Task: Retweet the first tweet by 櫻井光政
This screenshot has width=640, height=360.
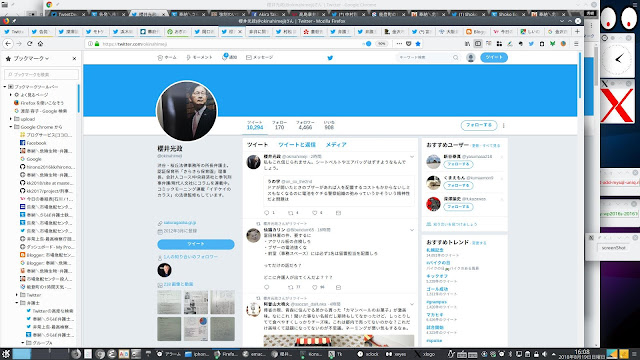Action: click(x=291, y=213)
